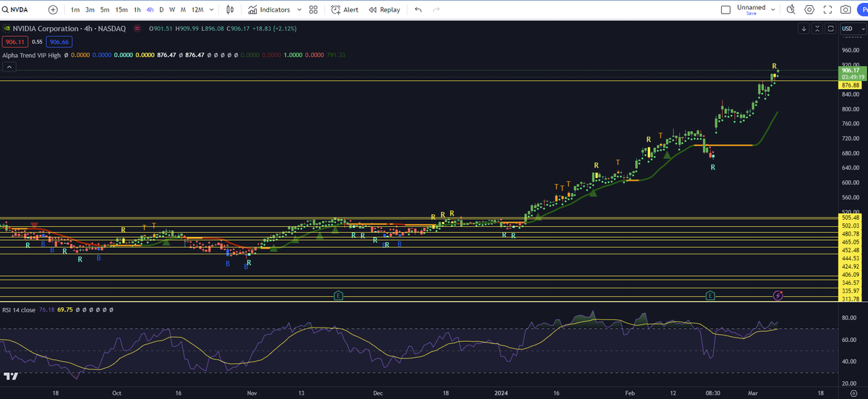
Task: Switch to the 3m timeframe
Action: (x=90, y=10)
